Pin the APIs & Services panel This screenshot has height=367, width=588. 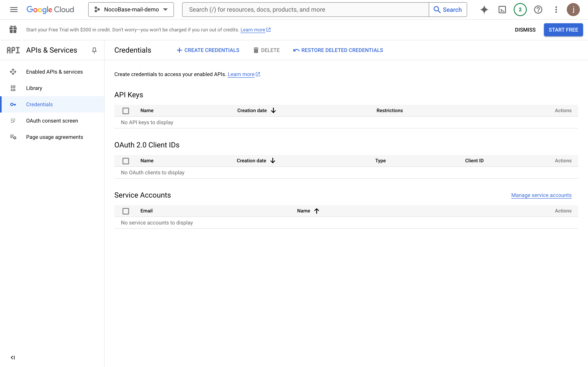click(94, 50)
